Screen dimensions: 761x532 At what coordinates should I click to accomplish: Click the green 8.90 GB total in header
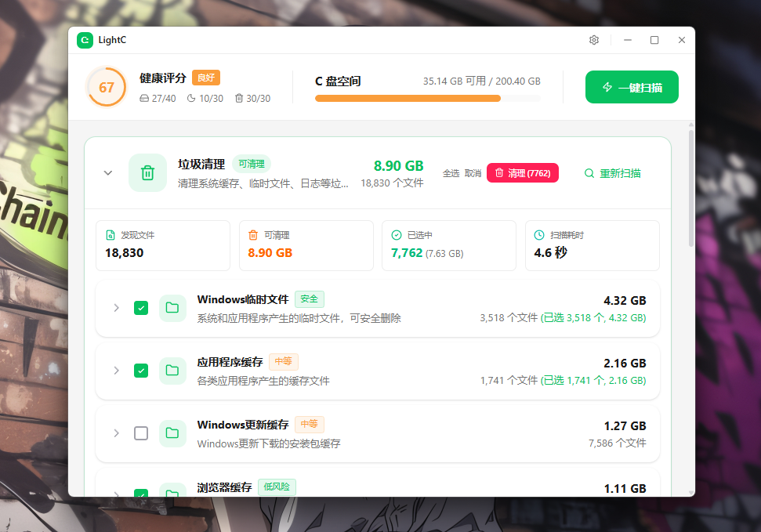[x=398, y=166]
